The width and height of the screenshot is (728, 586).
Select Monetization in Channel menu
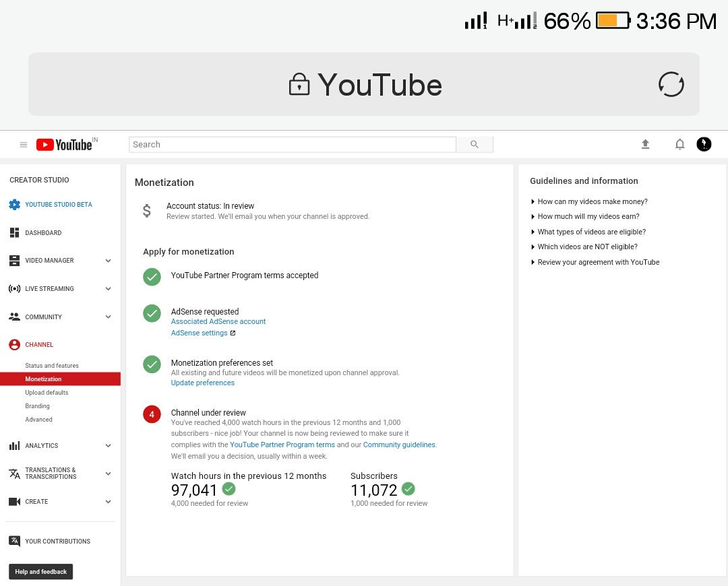pos(61,379)
